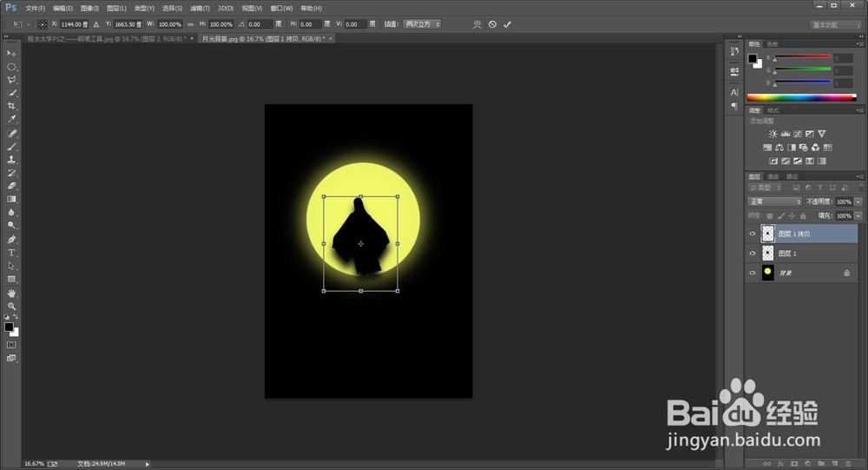Toggle lock all for layer

(803, 215)
